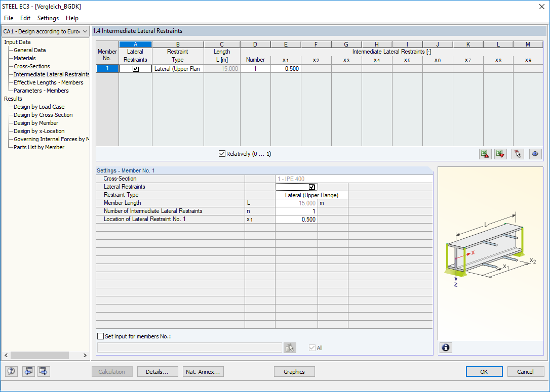This screenshot has width=550, height=392.
Task: Open Governing Internal Forces tree item
Action: click(51, 139)
